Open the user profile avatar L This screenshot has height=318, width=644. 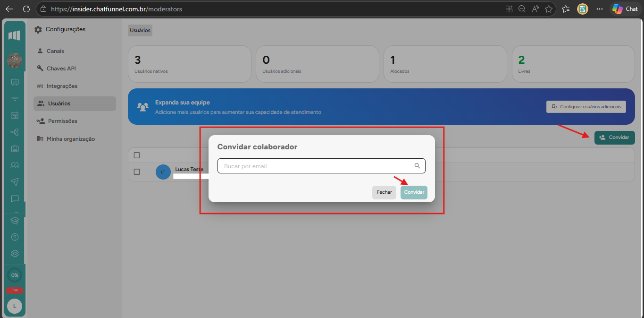(x=15, y=306)
